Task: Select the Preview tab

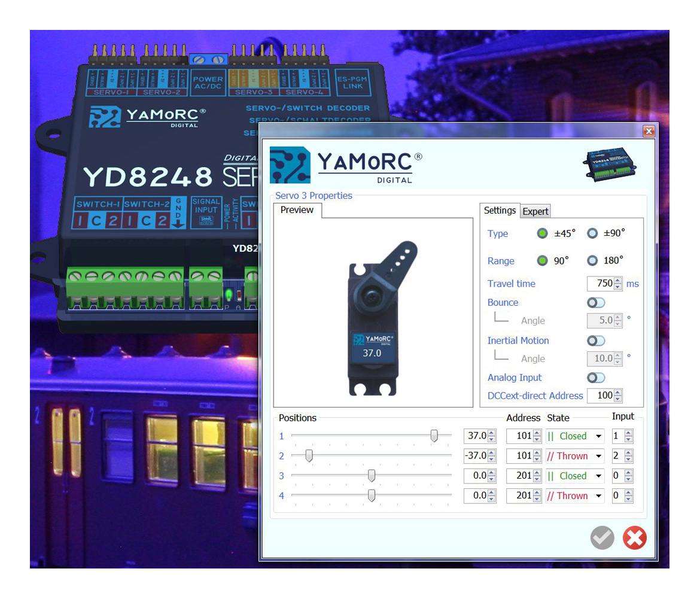Action: 297,210
